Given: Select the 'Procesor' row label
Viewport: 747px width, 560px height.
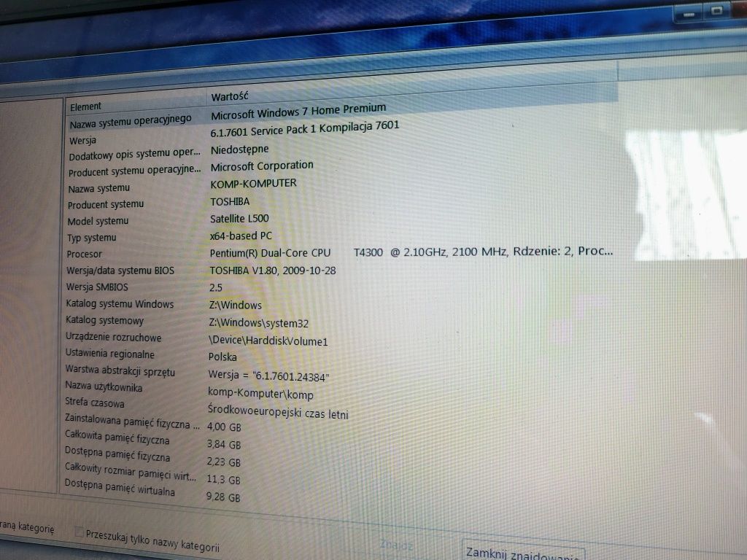Looking at the screenshot, I should (x=84, y=254).
